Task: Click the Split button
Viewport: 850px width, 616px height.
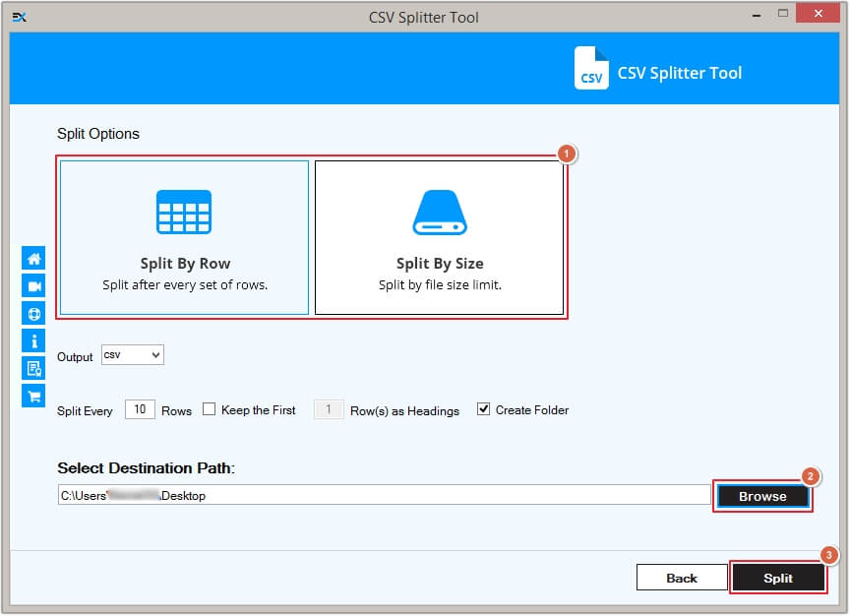Action: click(778, 578)
